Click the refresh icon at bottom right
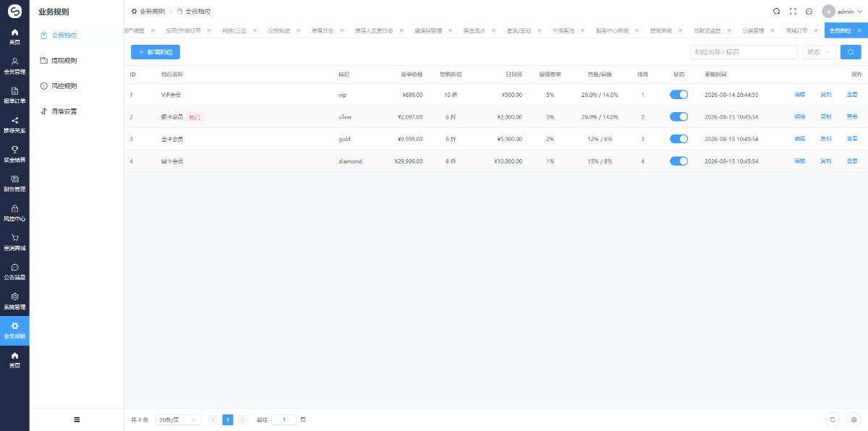 [x=833, y=419]
